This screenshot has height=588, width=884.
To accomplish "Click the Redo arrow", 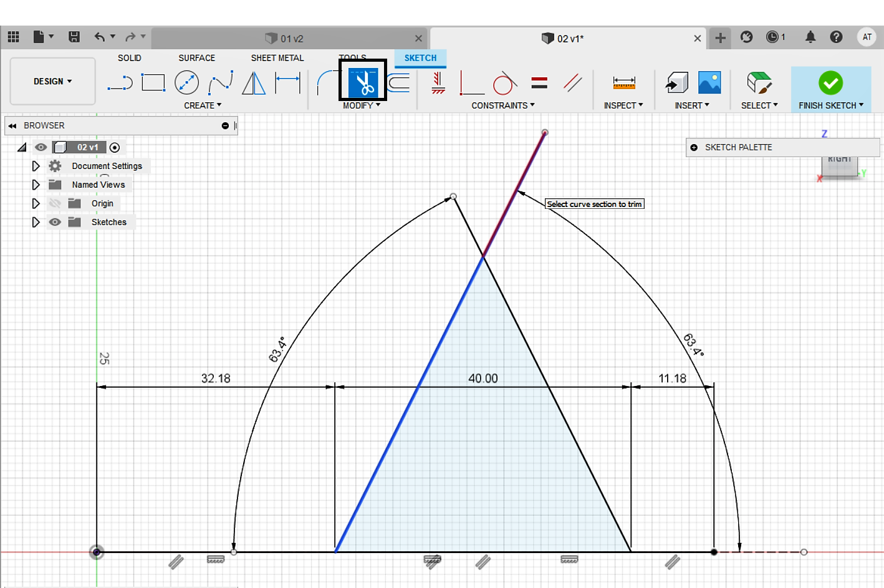I will (x=130, y=37).
